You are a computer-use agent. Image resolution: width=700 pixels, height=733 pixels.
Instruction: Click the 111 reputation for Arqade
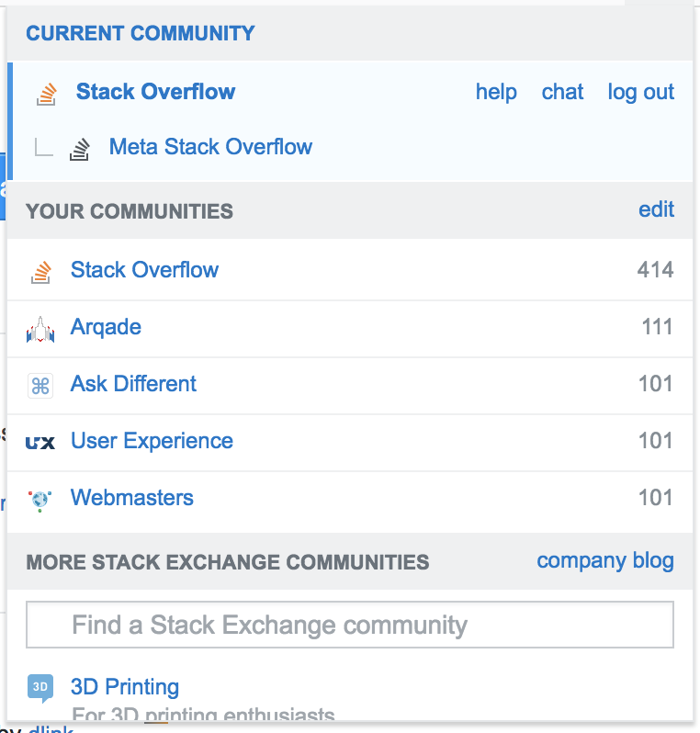657,327
